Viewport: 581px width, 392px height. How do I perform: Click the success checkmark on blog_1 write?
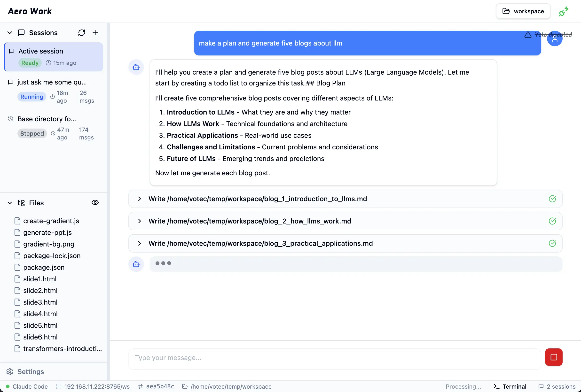(552, 199)
